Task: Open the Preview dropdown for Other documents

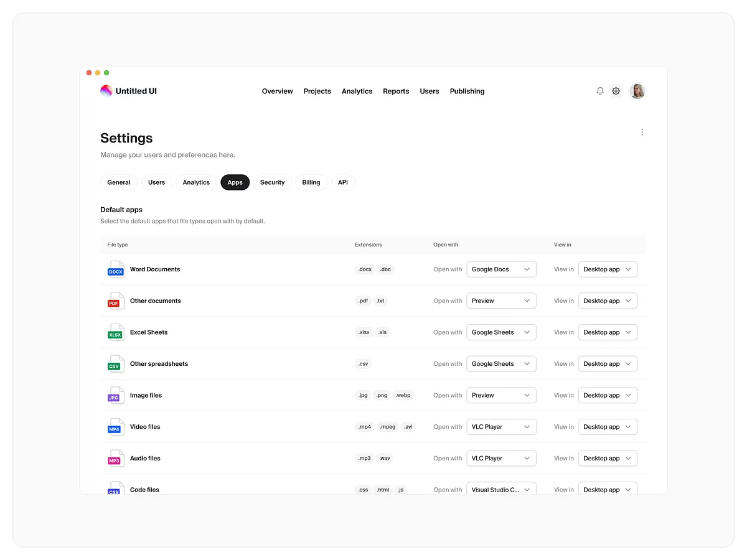Action: point(501,301)
